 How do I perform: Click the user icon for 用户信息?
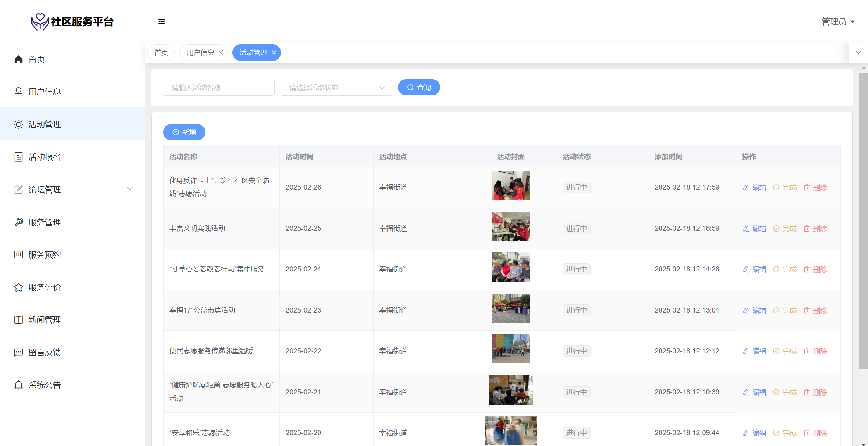pyautogui.click(x=19, y=92)
